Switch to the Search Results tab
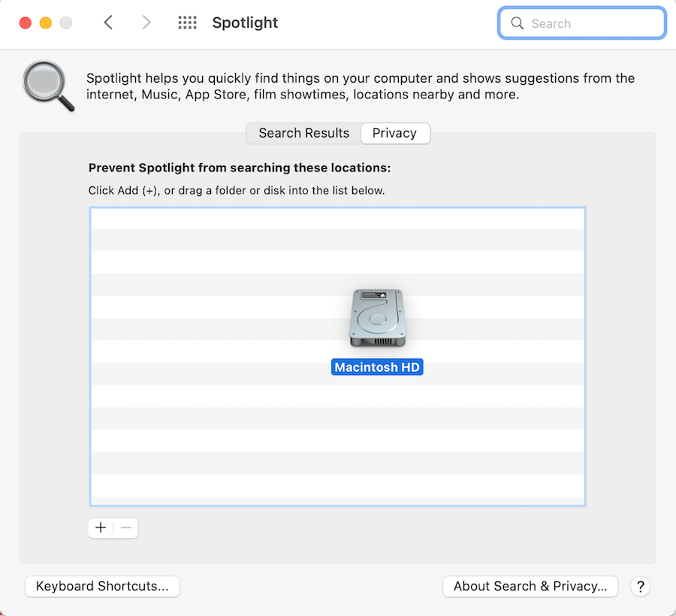The width and height of the screenshot is (676, 616). click(303, 133)
